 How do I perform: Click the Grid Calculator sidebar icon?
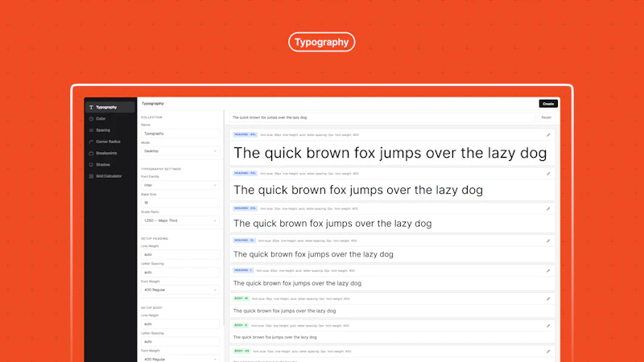pyautogui.click(x=91, y=176)
